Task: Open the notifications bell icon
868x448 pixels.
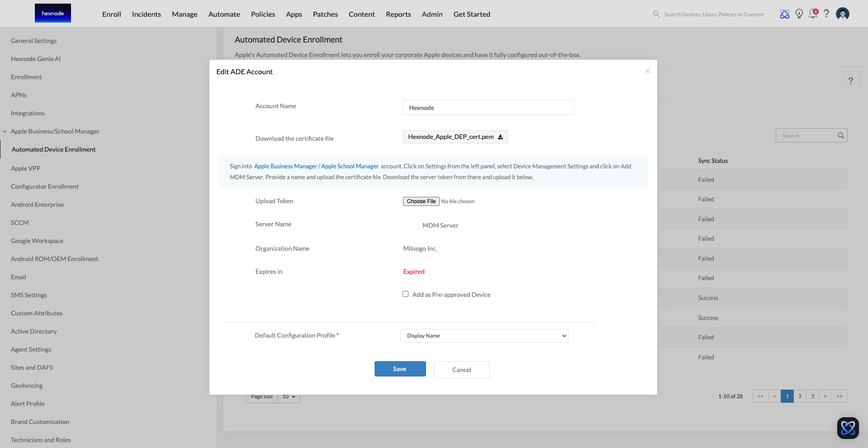Action: click(813, 14)
